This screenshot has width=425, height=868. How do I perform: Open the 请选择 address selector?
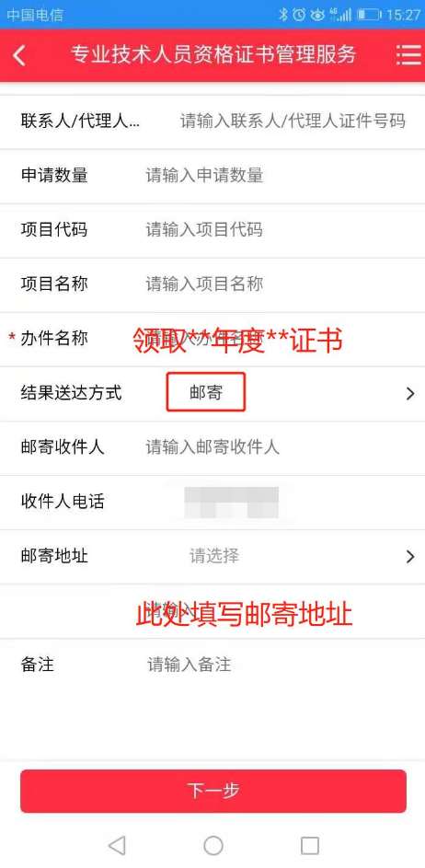[214, 556]
